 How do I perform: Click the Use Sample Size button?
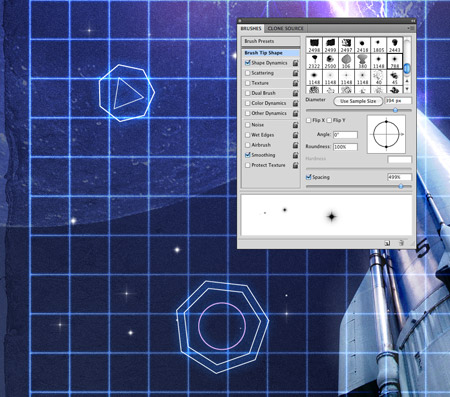[x=358, y=101]
